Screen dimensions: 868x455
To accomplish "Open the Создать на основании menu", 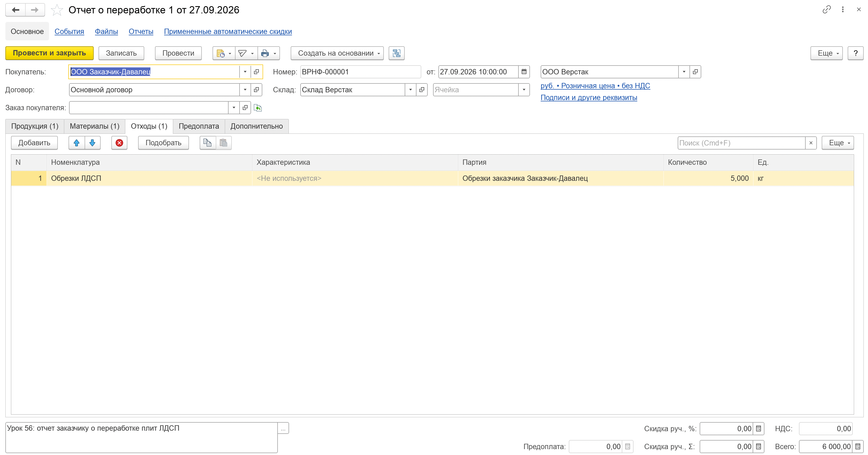I will coord(337,53).
